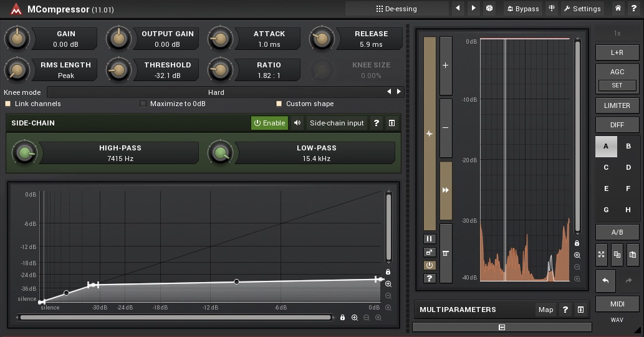Click the A/B compare button

click(x=617, y=232)
